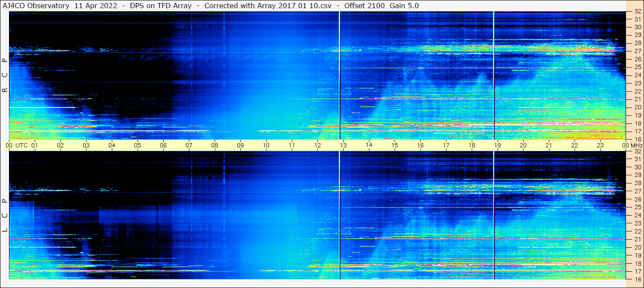Select "Corrected with Array 2017 01 10.csv" text

(x=268, y=6)
